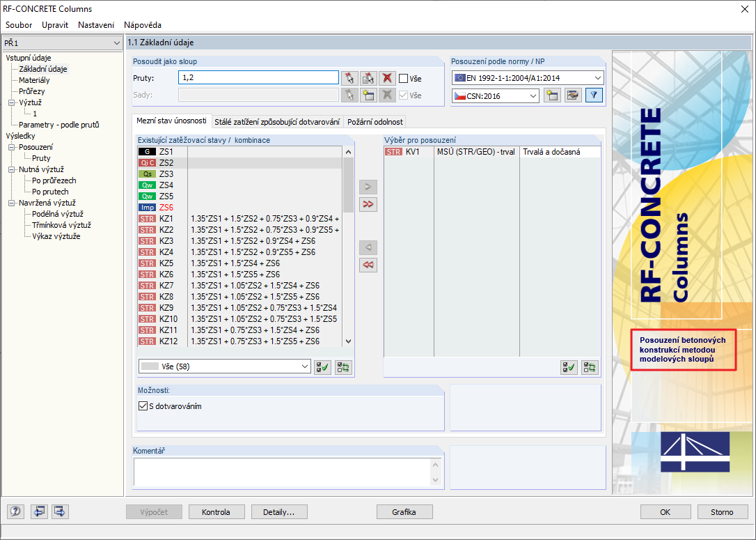This screenshot has width=756, height=540.
Task: Switch to Požární odolnost tab
Action: pyautogui.click(x=375, y=122)
